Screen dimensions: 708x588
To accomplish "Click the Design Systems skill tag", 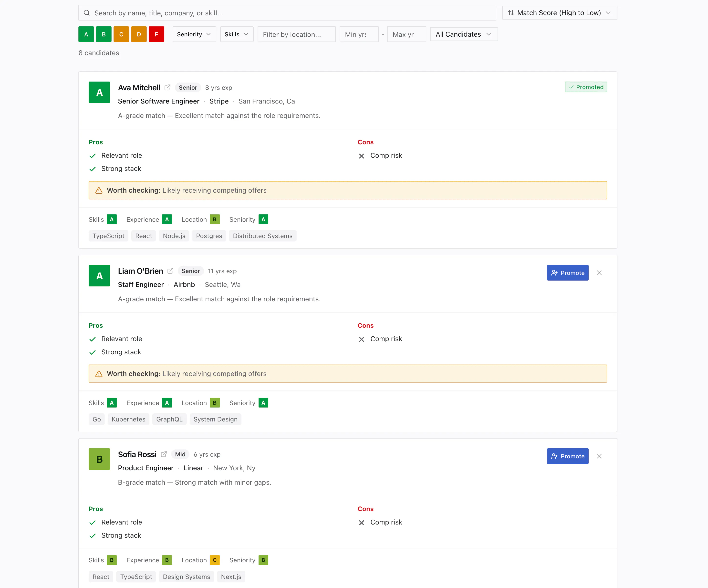I will click(187, 577).
